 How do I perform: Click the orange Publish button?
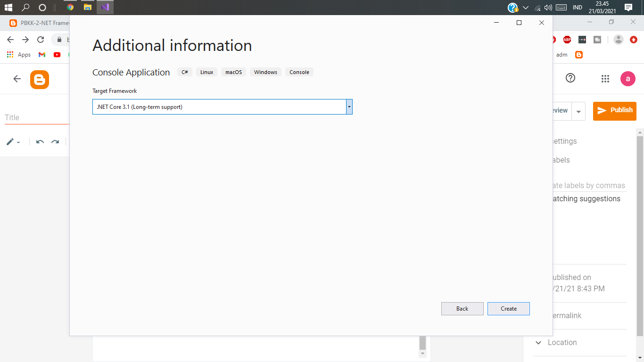(x=615, y=111)
